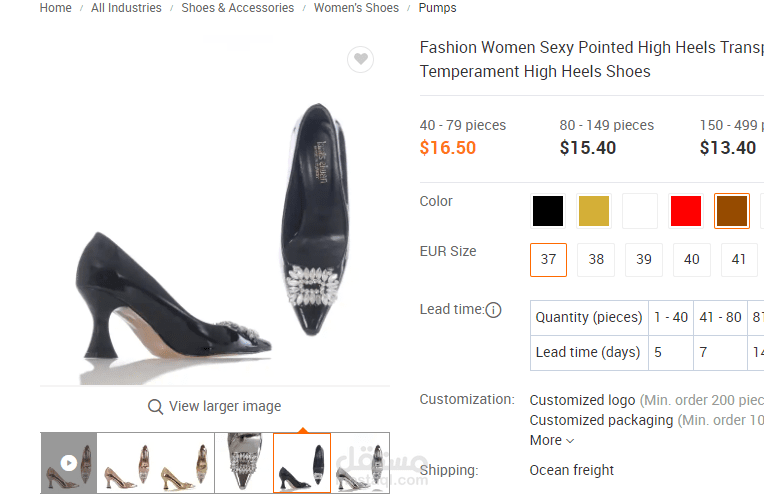Expand the More customization options
764x498 pixels.
tap(552, 440)
